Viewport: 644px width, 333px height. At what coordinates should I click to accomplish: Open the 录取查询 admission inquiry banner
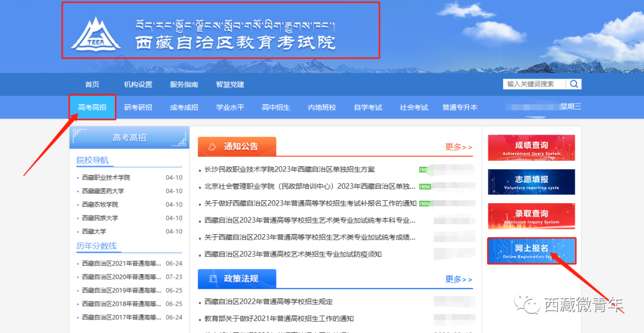tap(531, 216)
